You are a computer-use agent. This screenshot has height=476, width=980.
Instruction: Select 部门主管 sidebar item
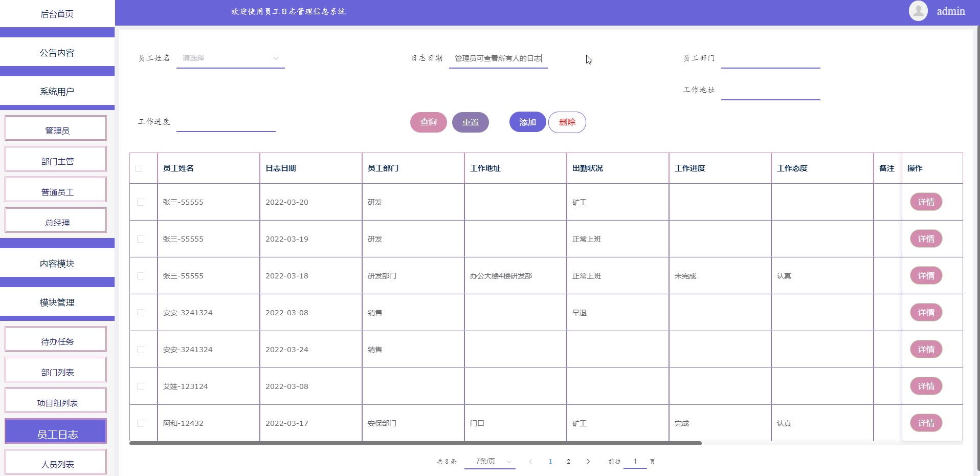pyautogui.click(x=56, y=159)
